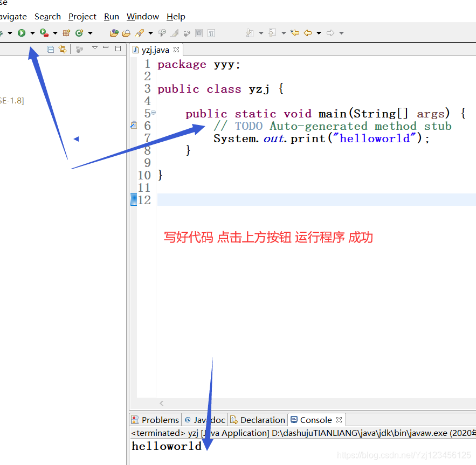Click the TODO comment line
Image resolution: width=476 pixels, height=465 pixels.
(333, 126)
